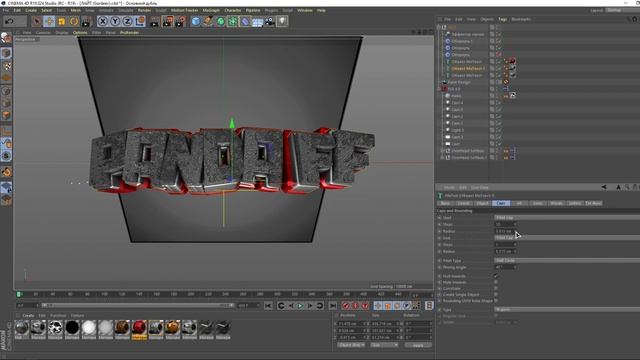Image resolution: width=640 pixels, height=360 pixels.
Task: Click the Floor environment icon
Action: 257,21
